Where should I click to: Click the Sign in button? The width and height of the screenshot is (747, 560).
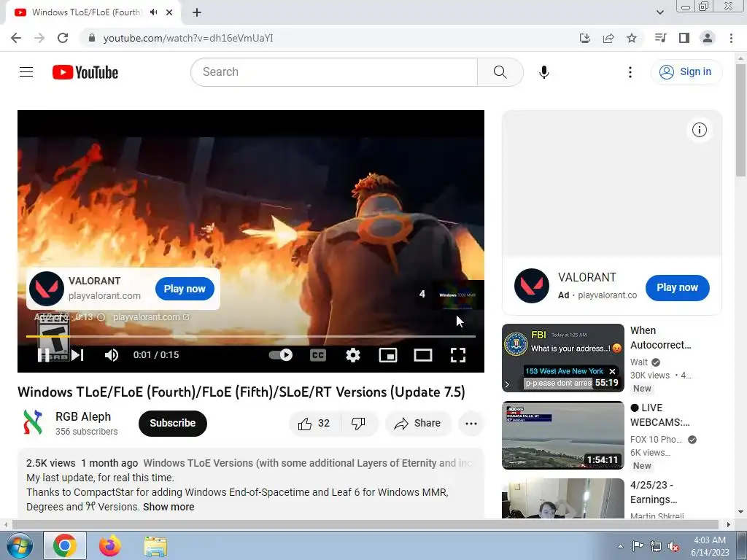pyautogui.click(x=686, y=72)
